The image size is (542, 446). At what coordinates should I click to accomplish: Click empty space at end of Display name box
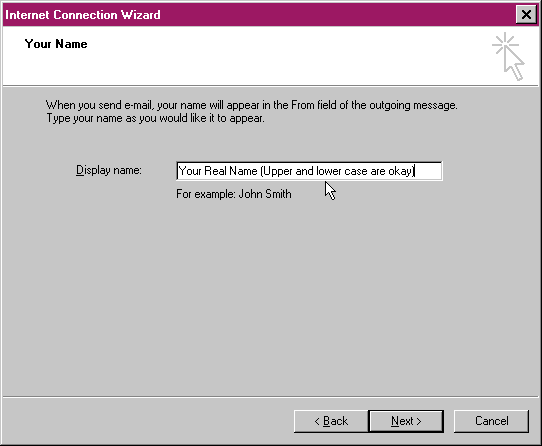[x=429, y=171]
